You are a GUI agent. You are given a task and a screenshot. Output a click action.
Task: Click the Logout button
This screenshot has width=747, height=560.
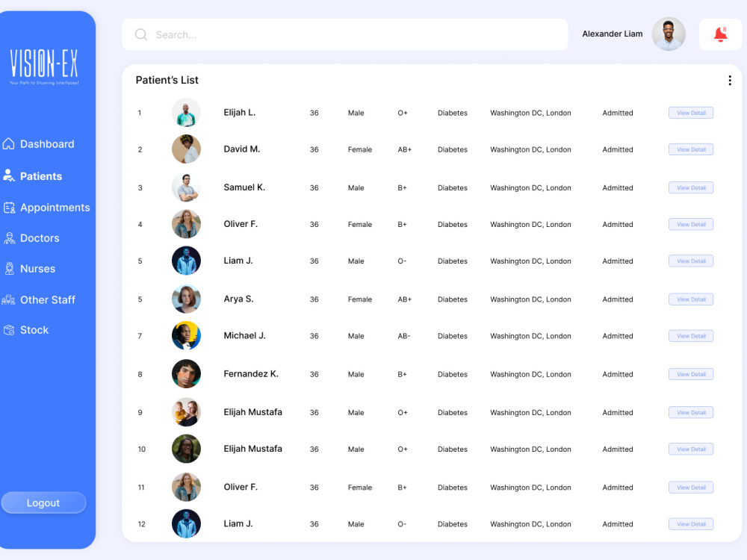click(x=43, y=503)
